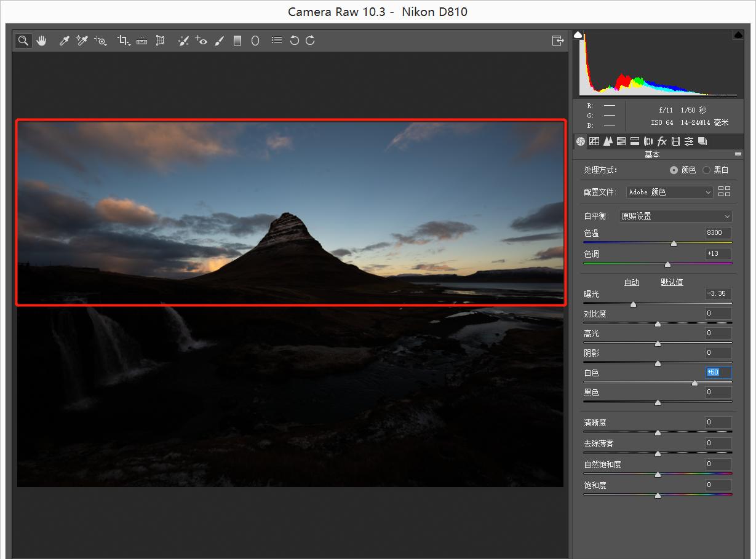Open the Adobe 颜色 profile dropdown
The height and width of the screenshot is (559, 756).
669,192
